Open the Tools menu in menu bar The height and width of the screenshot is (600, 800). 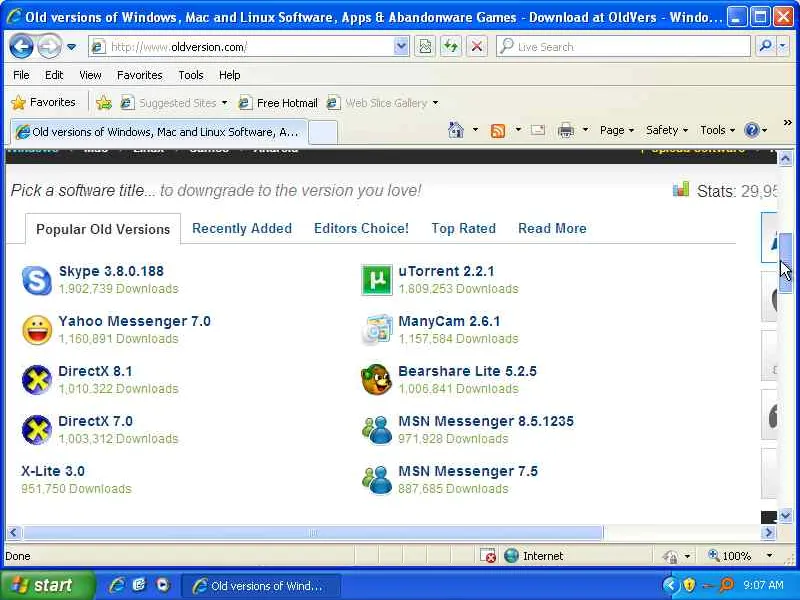click(x=190, y=75)
